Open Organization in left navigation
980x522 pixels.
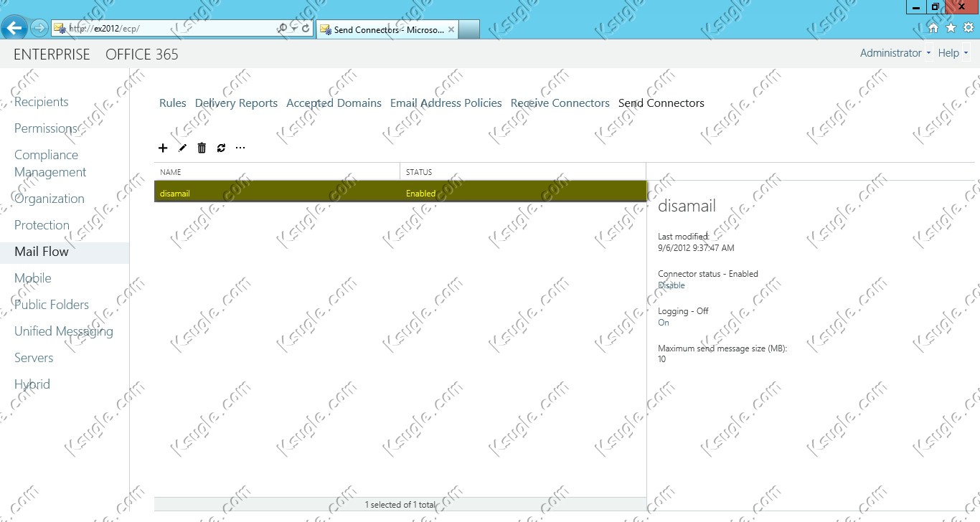coord(50,199)
